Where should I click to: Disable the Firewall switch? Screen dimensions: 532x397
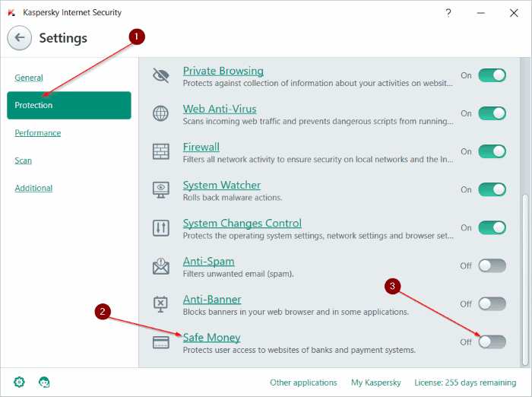pos(492,151)
